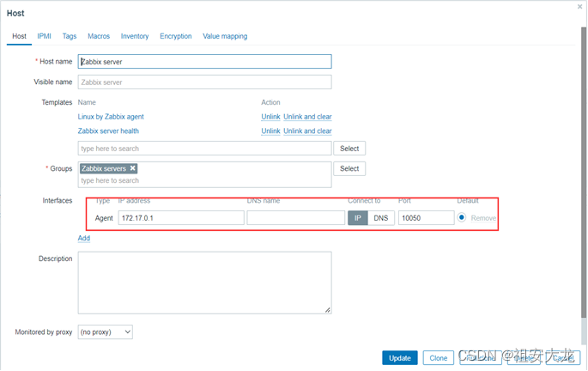Viewport: 588px width, 371px height.
Task: Open the Inventory tab
Action: pyautogui.click(x=135, y=36)
